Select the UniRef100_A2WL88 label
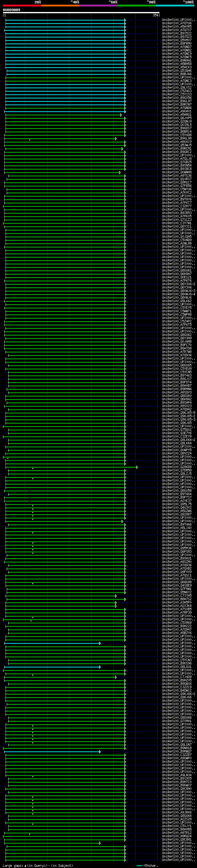The image size is (197, 868). 177,243
